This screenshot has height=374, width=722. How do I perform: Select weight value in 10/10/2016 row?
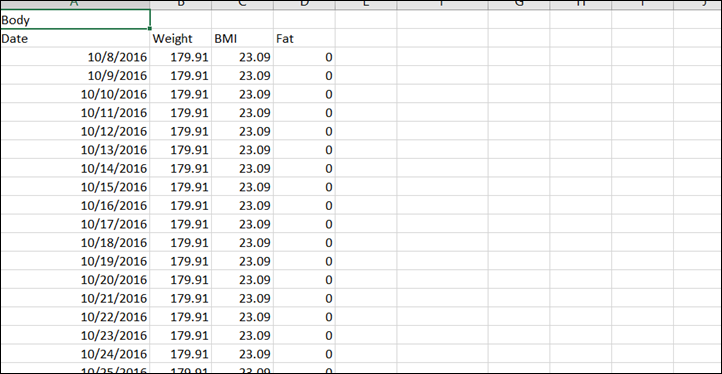181,94
